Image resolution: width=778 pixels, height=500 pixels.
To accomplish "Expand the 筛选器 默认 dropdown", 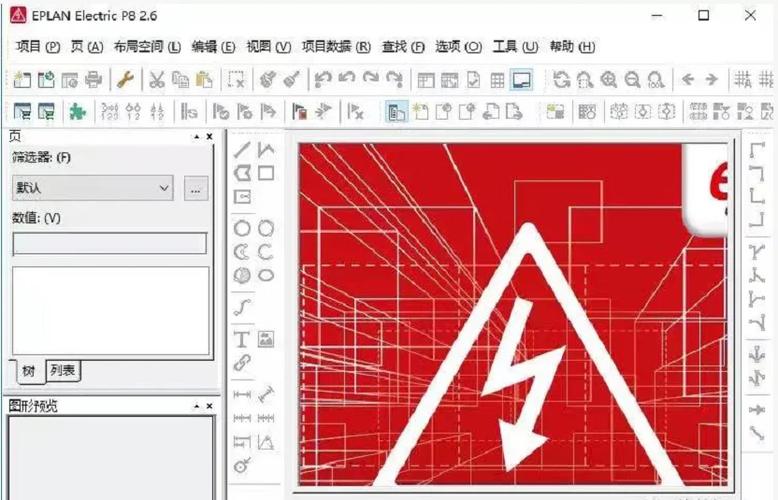I will [93, 188].
